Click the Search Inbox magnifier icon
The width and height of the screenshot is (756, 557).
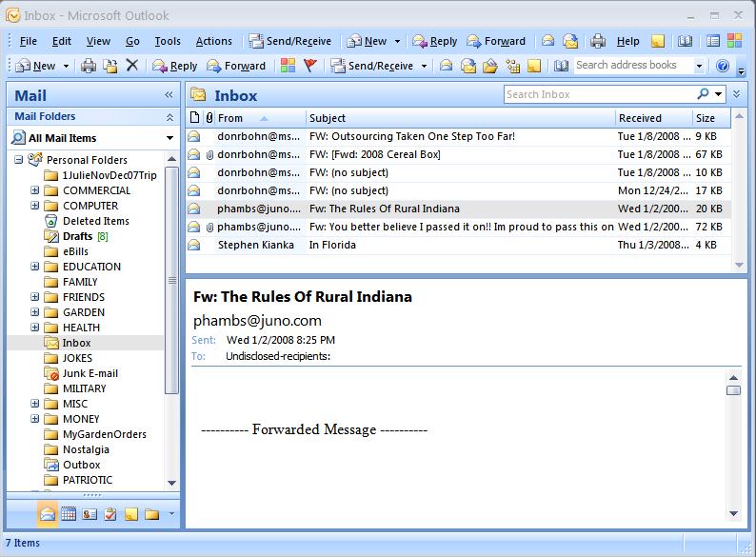704,93
